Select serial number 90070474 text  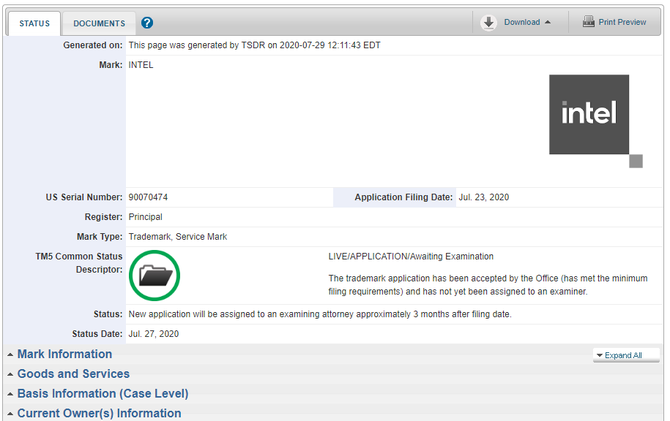[x=148, y=197]
